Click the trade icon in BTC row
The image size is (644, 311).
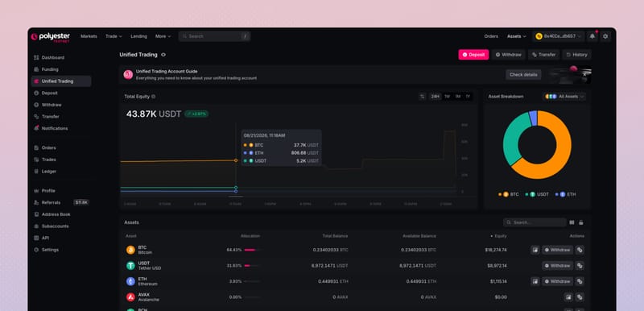535,250
